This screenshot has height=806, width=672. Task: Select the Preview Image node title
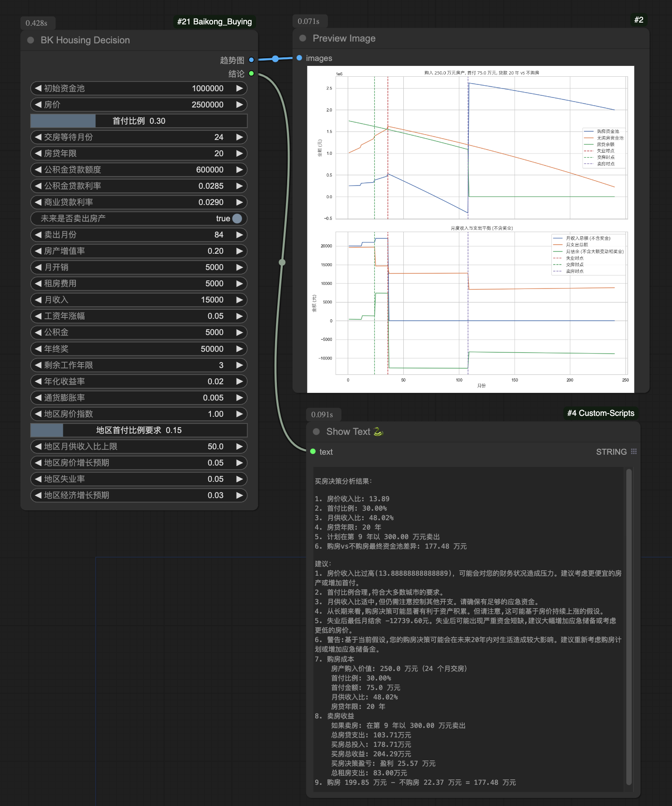coord(344,38)
